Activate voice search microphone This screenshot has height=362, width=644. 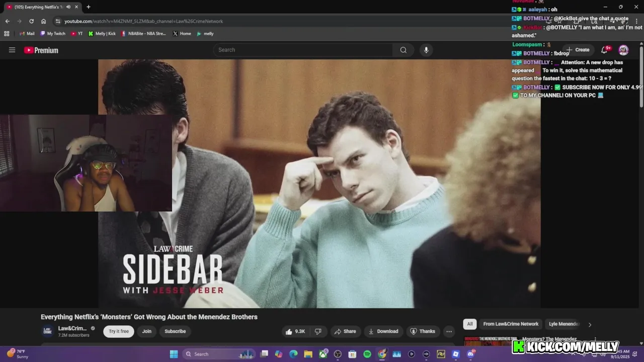[x=426, y=50]
